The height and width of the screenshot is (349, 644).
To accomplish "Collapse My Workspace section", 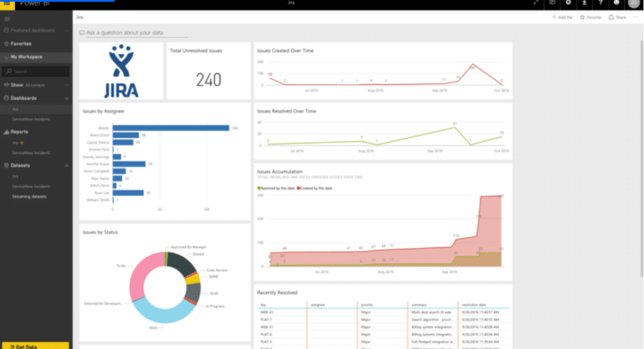I will tap(6, 57).
